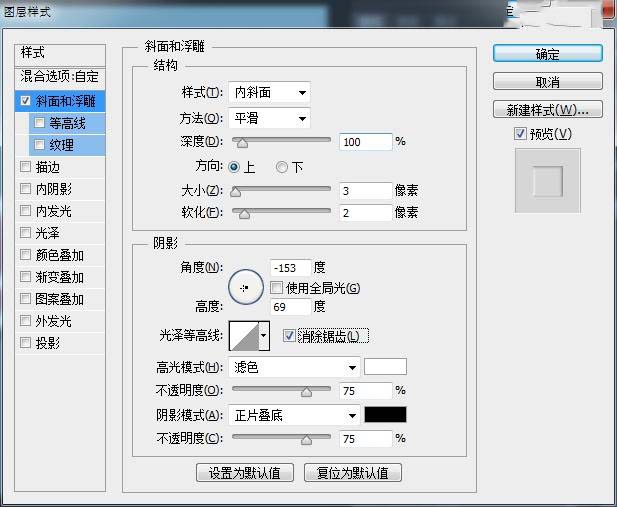
Task: Enable the 描边 checkbox
Action: pos(25,167)
